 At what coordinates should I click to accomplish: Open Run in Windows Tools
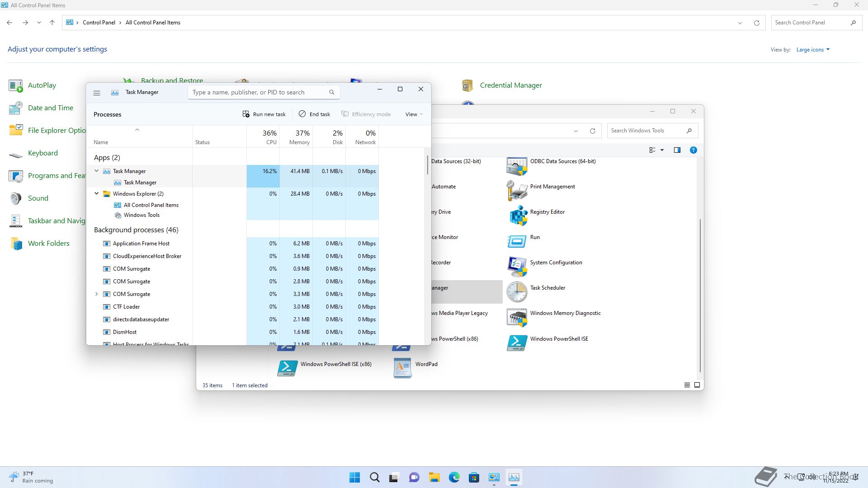click(523, 242)
